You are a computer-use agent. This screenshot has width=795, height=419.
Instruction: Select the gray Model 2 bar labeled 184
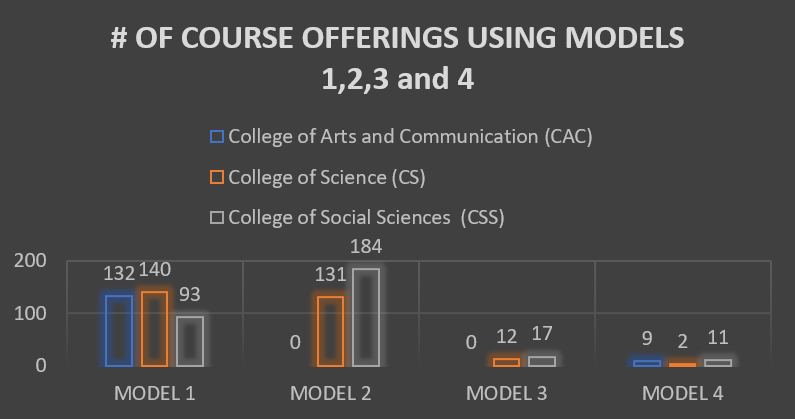(366, 317)
